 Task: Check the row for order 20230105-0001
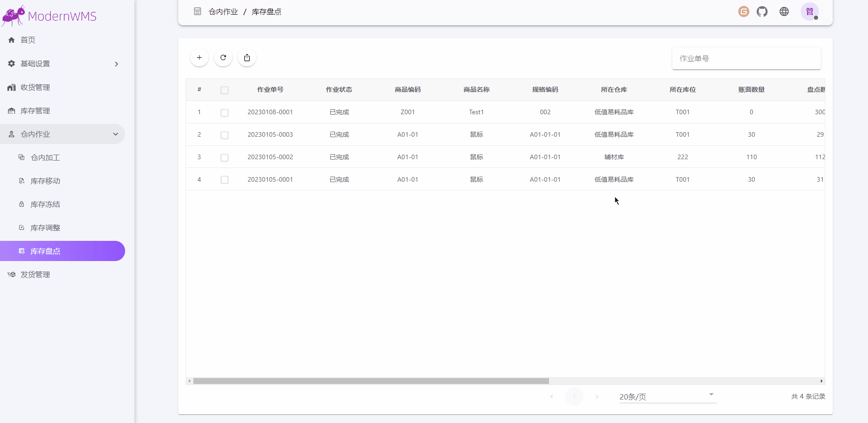tap(225, 180)
